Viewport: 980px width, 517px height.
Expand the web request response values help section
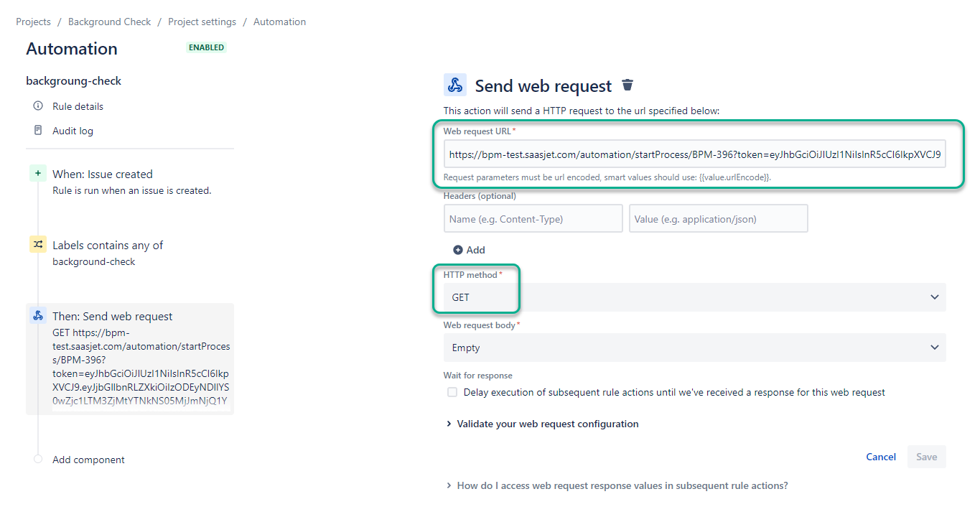point(622,485)
